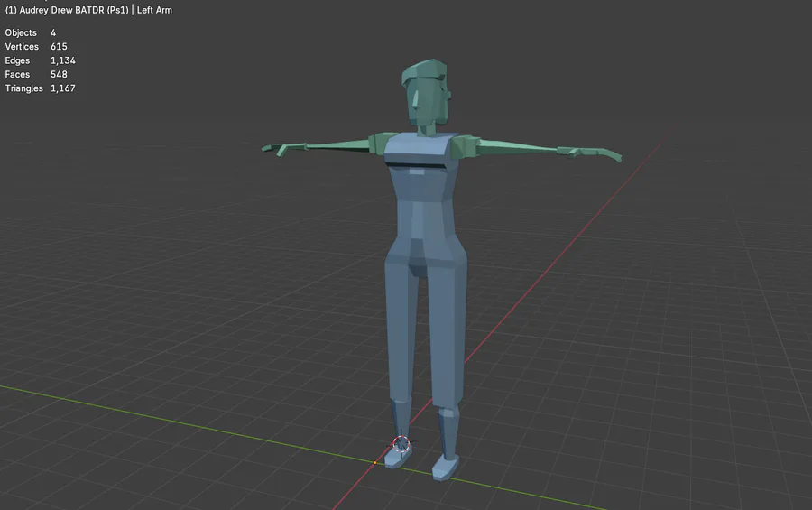Click the Vertices 615 stat

(x=36, y=47)
